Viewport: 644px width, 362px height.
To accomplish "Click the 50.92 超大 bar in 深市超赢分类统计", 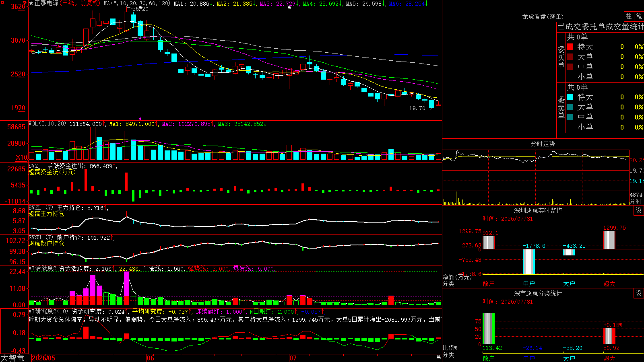I will [x=609, y=336].
